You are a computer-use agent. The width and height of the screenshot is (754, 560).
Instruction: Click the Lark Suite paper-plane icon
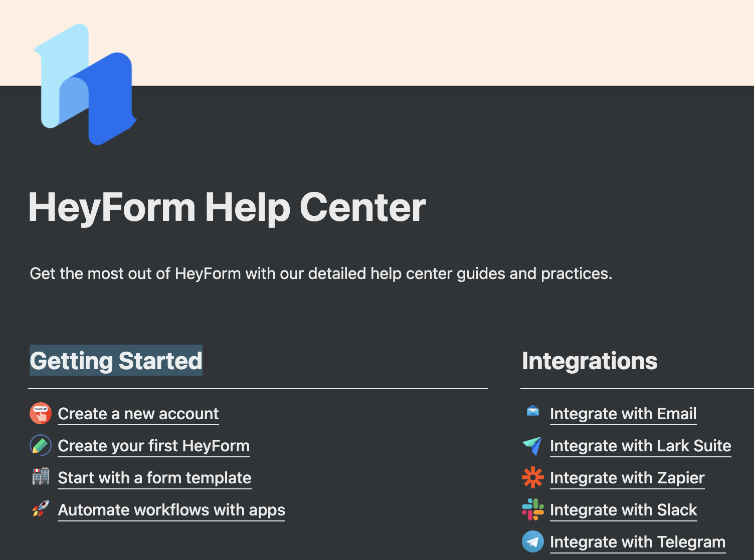532,445
